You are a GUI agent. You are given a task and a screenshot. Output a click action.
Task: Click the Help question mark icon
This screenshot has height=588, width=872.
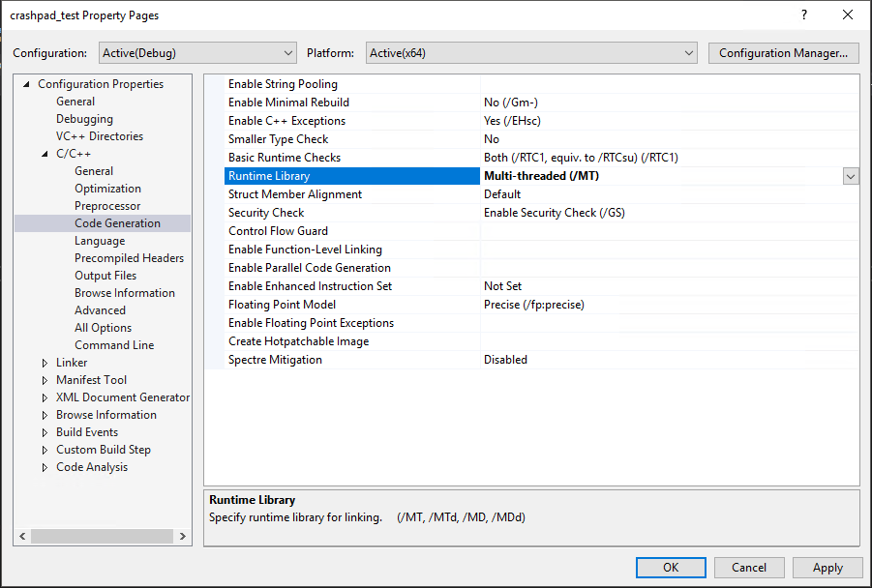tap(803, 15)
